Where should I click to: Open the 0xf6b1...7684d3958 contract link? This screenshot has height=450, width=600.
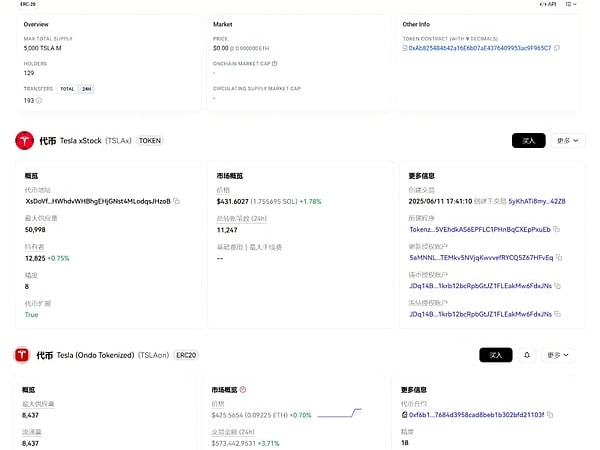[x=476, y=415]
